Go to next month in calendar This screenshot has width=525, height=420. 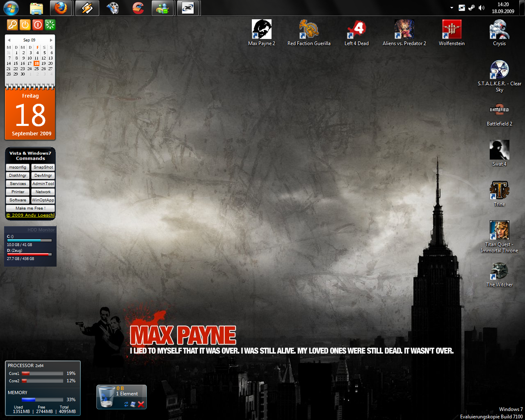pos(51,40)
